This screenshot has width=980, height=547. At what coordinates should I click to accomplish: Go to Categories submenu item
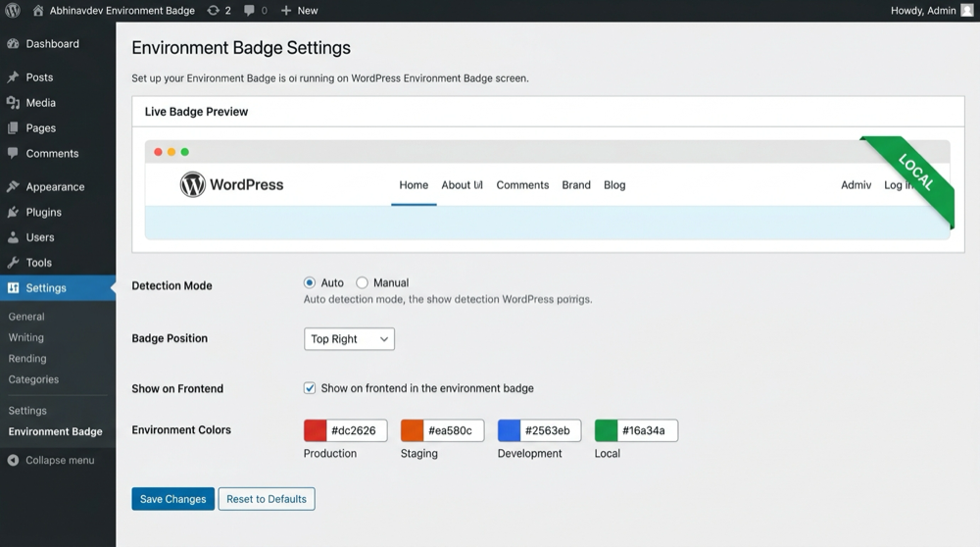[33, 379]
